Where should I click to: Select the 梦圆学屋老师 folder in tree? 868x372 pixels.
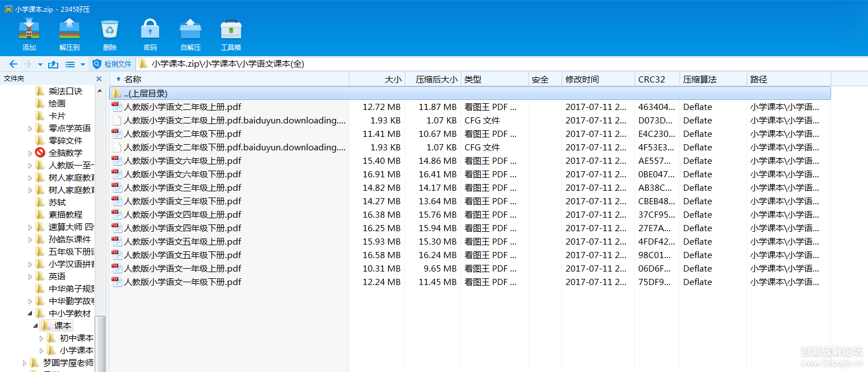click(x=68, y=362)
